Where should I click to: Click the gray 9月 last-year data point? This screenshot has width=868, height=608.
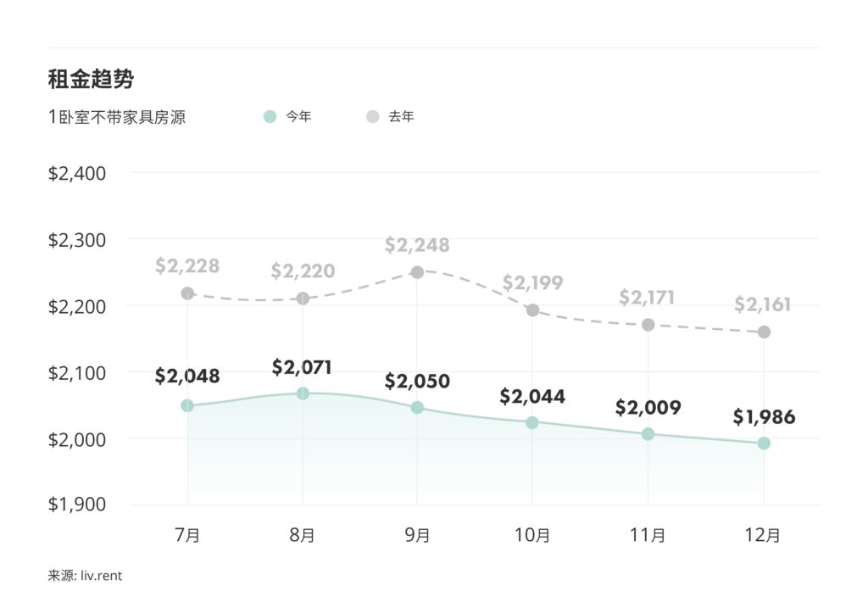[417, 272]
